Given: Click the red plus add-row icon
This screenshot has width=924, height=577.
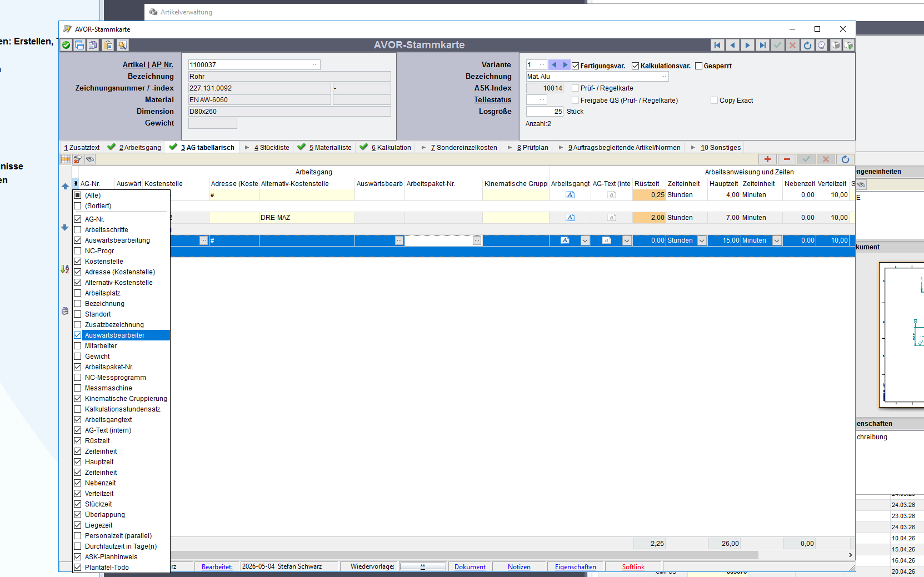Looking at the screenshot, I should coord(767,159).
